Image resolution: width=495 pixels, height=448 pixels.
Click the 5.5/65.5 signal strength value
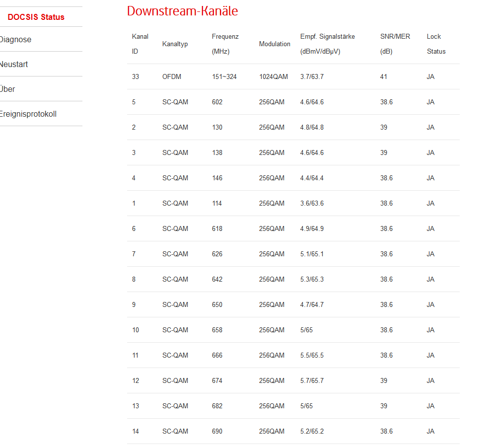coord(312,355)
